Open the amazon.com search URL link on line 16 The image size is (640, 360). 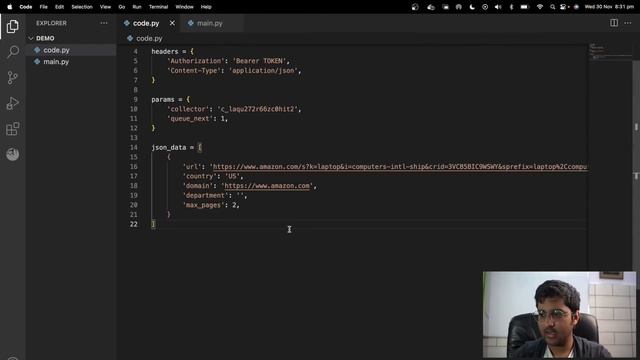click(x=400, y=167)
